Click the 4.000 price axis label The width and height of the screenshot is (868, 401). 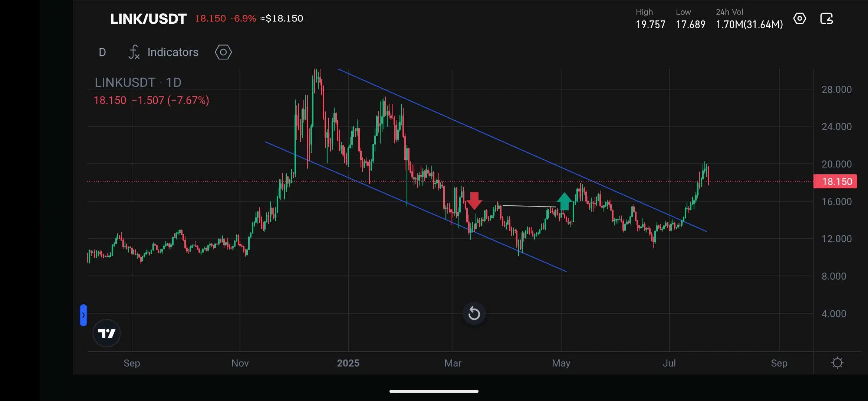point(834,314)
